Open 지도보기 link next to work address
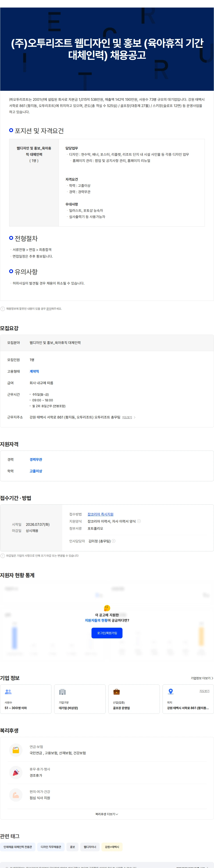 [x=127, y=417]
